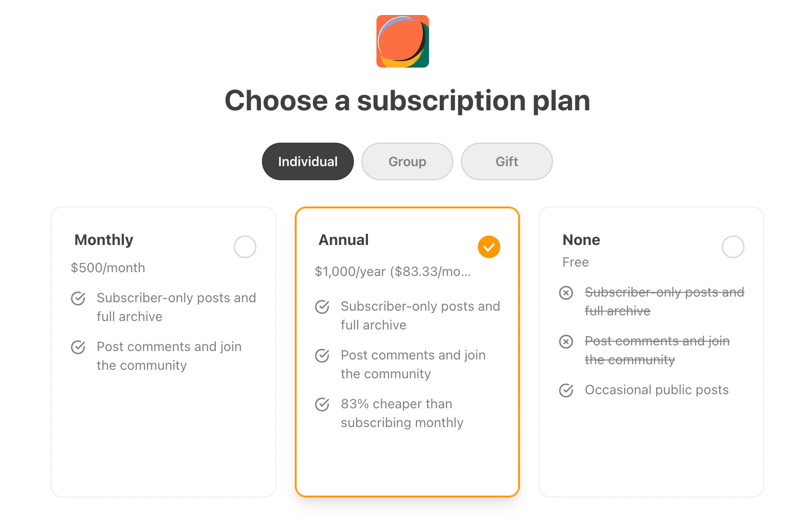Open the Gift subscription tab

(506, 161)
